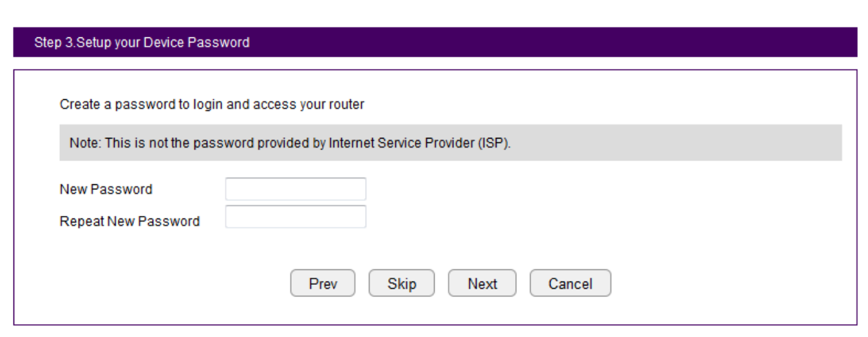Image resolution: width=868 pixels, height=337 pixels.
Task: Click the New Password input field
Action: click(x=296, y=189)
